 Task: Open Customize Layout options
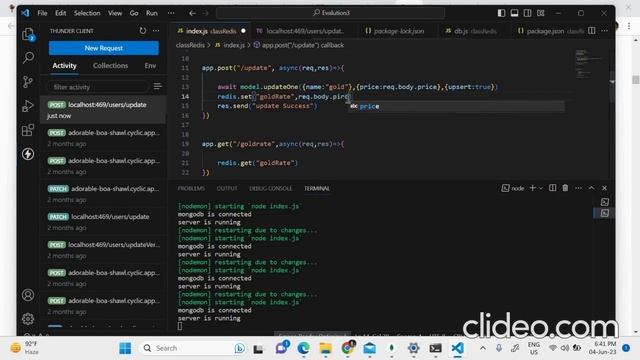541,13
